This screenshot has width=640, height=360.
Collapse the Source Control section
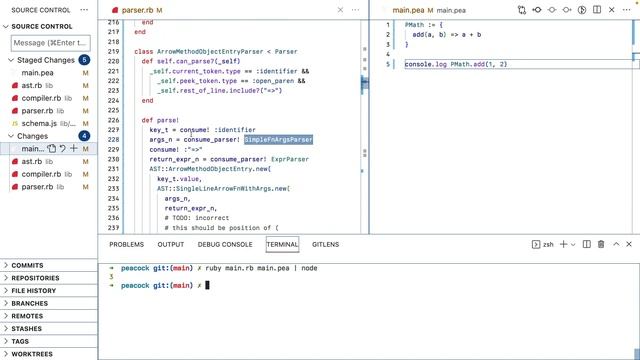[6, 27]
